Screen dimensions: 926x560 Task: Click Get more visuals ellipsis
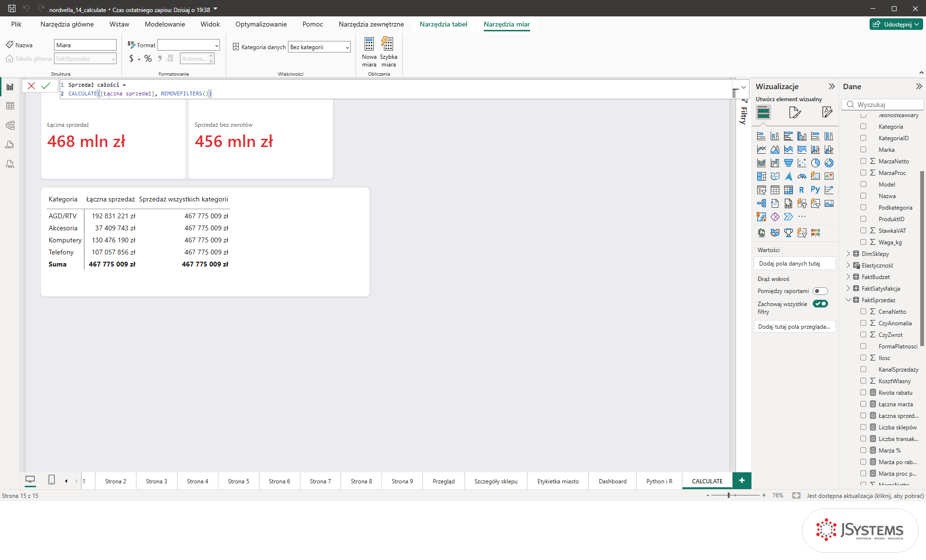[802, 217]
